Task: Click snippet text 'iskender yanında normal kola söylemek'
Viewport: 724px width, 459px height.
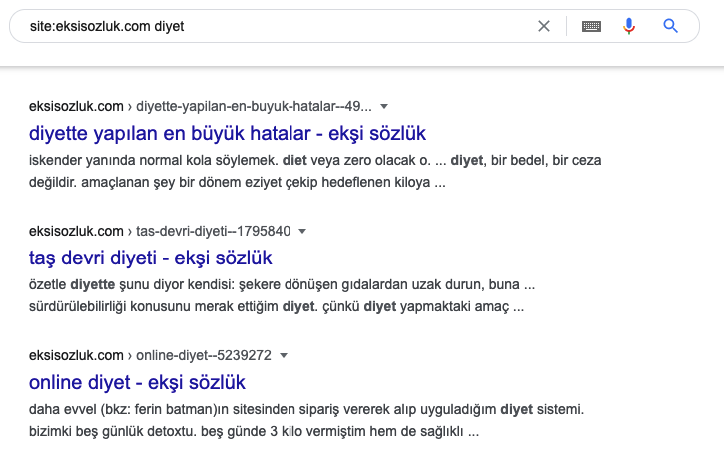Action: [154, 161]
